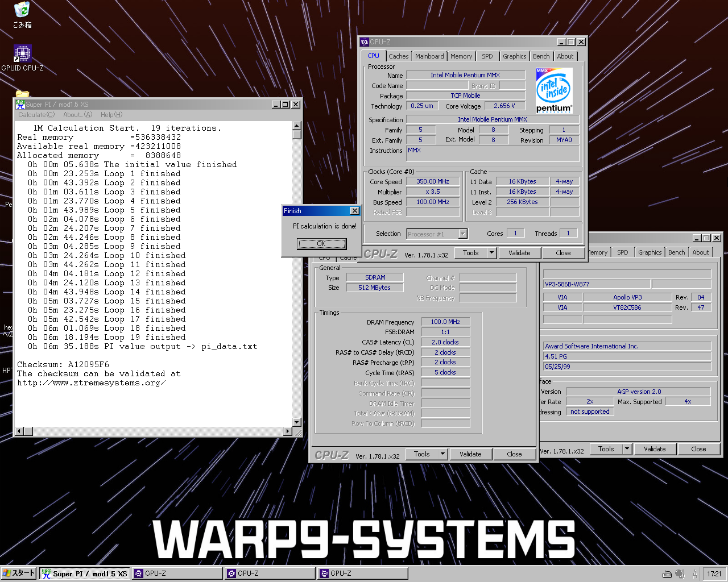728x582 pixels.
Task: Select the About tab in front CPU-Z window
Action: 565,56
